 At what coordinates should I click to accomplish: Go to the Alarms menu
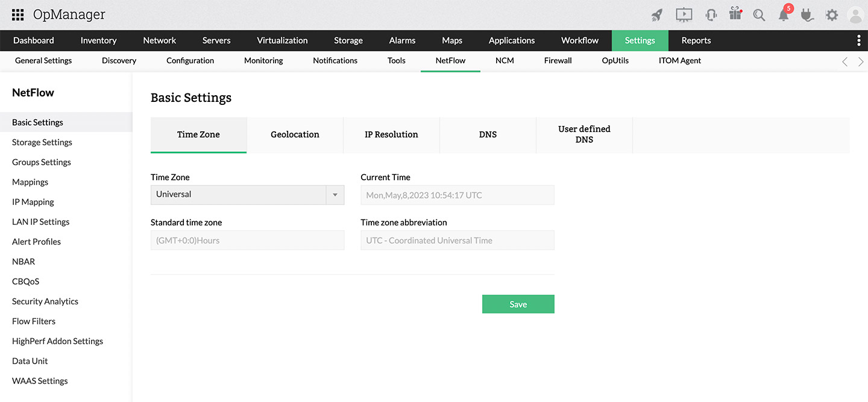point(402,40)
